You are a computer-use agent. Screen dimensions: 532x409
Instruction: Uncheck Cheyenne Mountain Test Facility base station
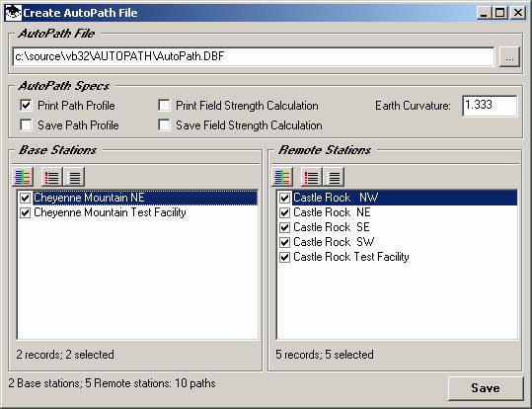click(x=25, y=212)
